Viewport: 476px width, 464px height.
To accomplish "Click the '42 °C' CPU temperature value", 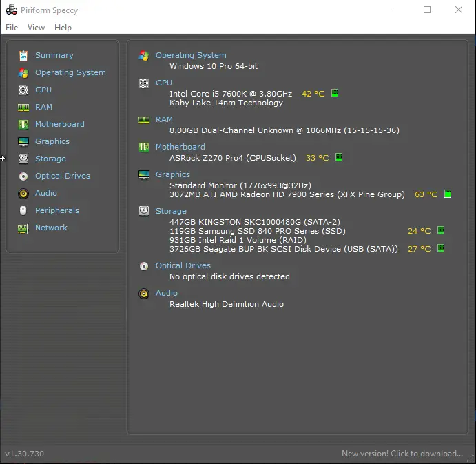I will point(313,94).
